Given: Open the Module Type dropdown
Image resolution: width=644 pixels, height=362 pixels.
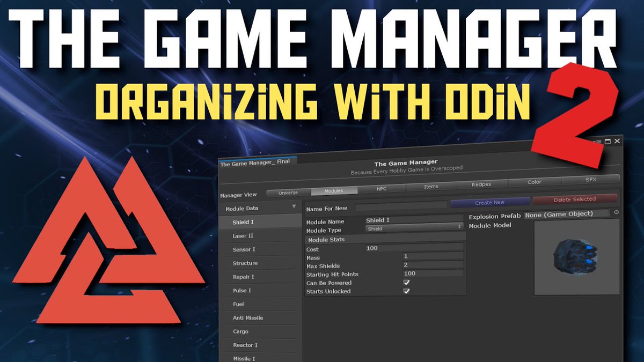Looking at the screenshot, I should click(x=414, y=228).
